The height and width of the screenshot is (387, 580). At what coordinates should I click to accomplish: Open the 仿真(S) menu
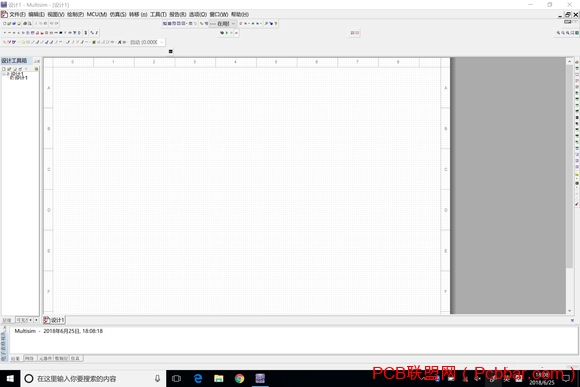click(118, 14)
